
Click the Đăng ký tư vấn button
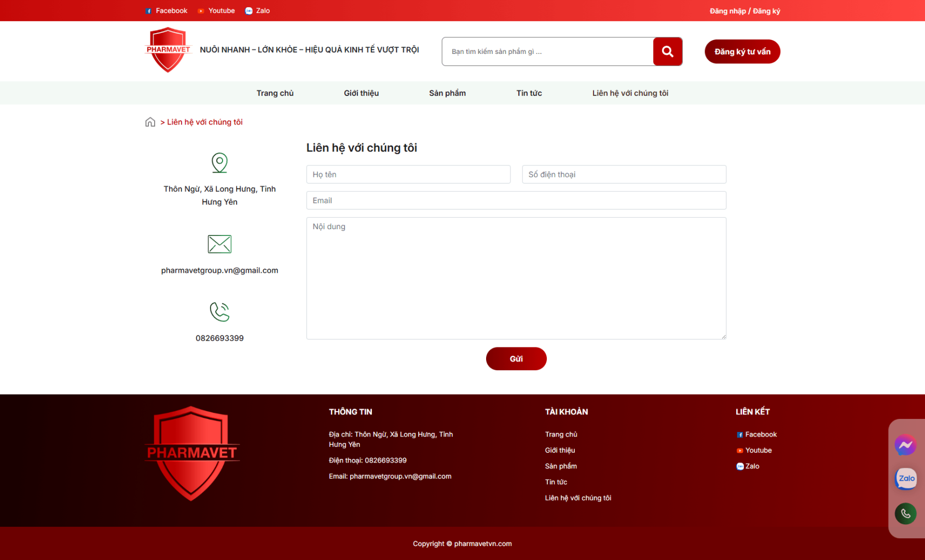[x=742, y=52]
